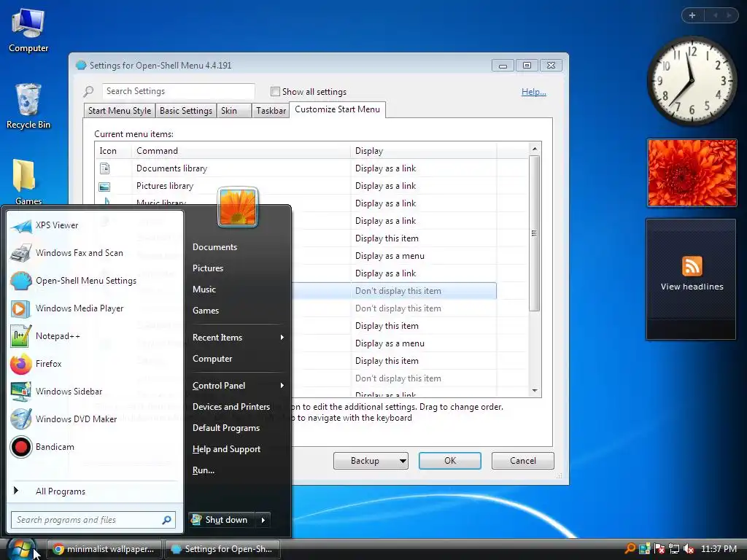
Task: Select the Games folder on desktop
Action: click(x=28, y=182)
